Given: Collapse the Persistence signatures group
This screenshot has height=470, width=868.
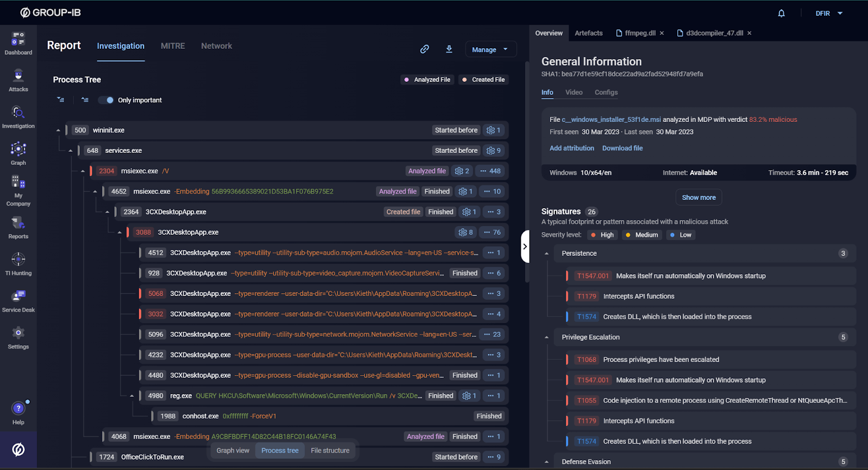Looking at the screenshot, I should 546,254.
